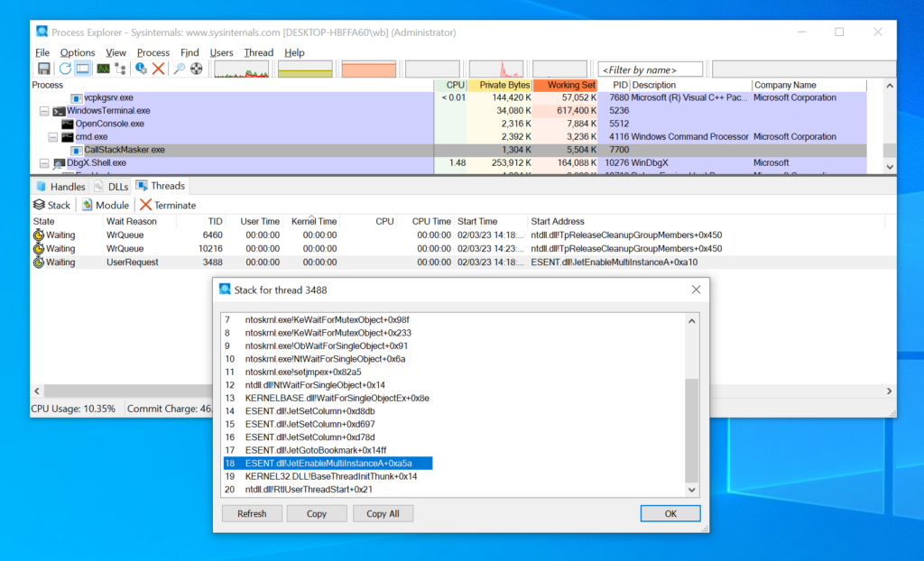Toggle the Show Process Tree toolbar button
The width and height of the screenshot is (924, 561).
click(x=121, y=69)
